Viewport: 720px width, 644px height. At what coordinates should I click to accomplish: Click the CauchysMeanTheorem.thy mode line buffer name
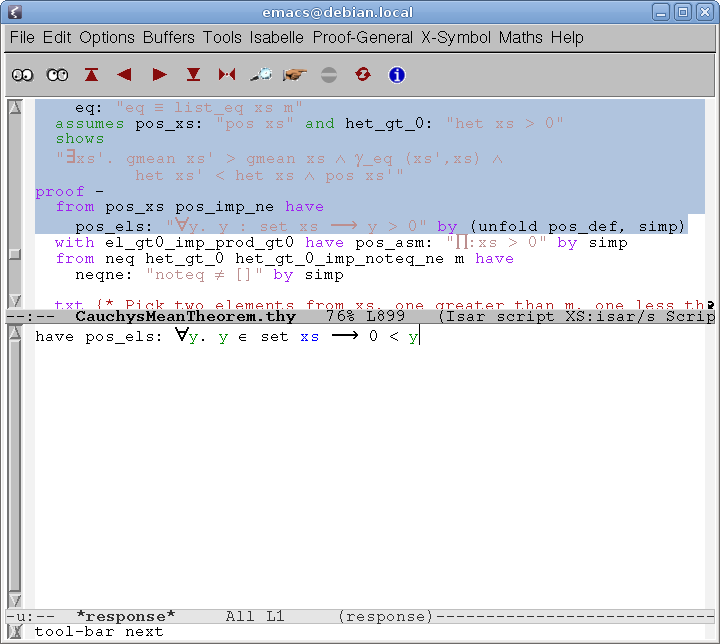(x=186, y=316)
